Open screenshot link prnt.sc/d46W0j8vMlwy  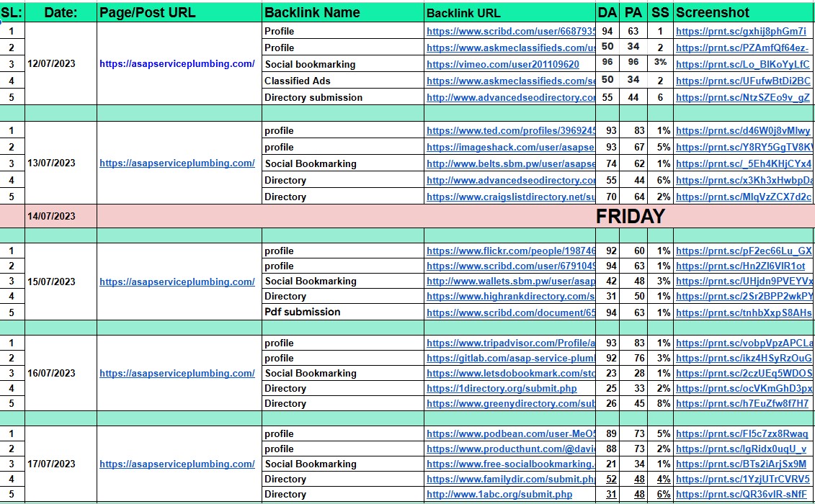click(743, 131)
